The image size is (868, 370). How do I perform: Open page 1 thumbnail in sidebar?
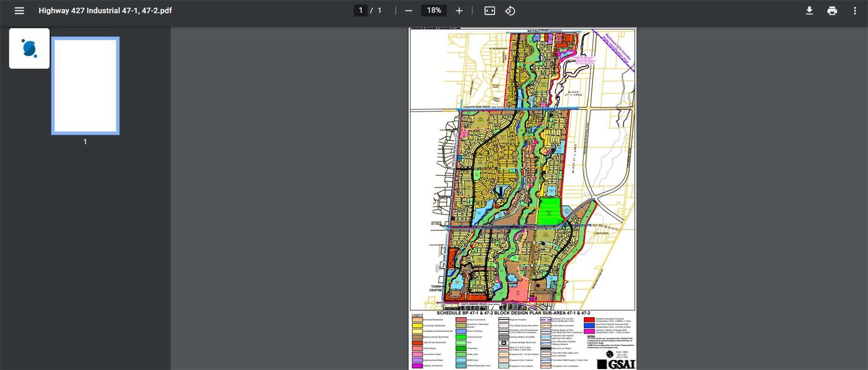[85, 86]
